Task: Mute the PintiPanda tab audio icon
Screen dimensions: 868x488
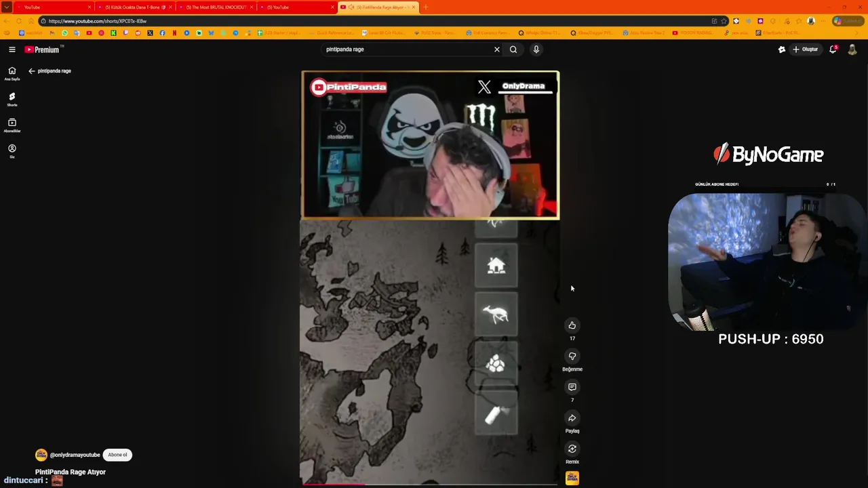Action: tap(351, 7)
